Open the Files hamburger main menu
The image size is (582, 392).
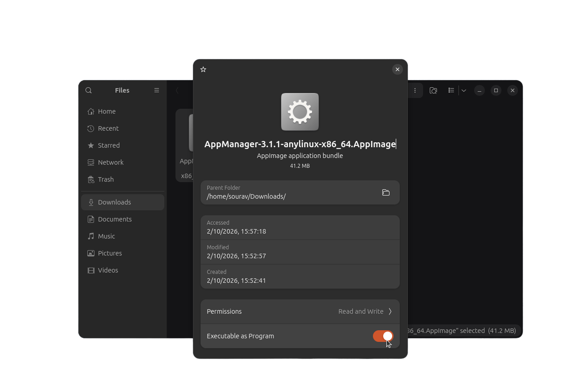(157, 90)
